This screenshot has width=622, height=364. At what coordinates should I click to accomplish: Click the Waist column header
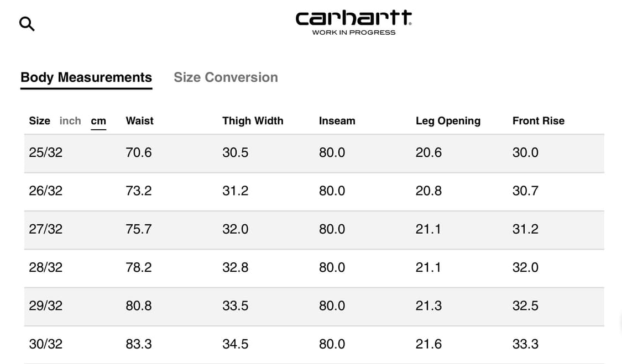(139, 121)
